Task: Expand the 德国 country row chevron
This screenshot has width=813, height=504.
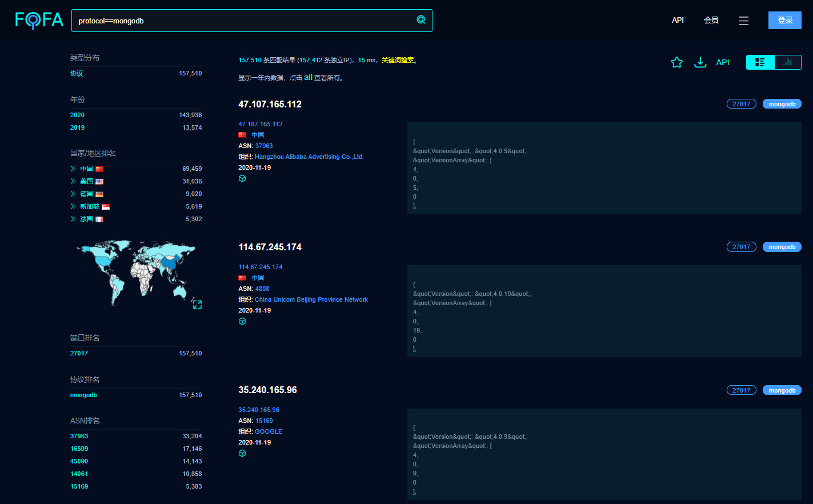Action: pos(73,194)
